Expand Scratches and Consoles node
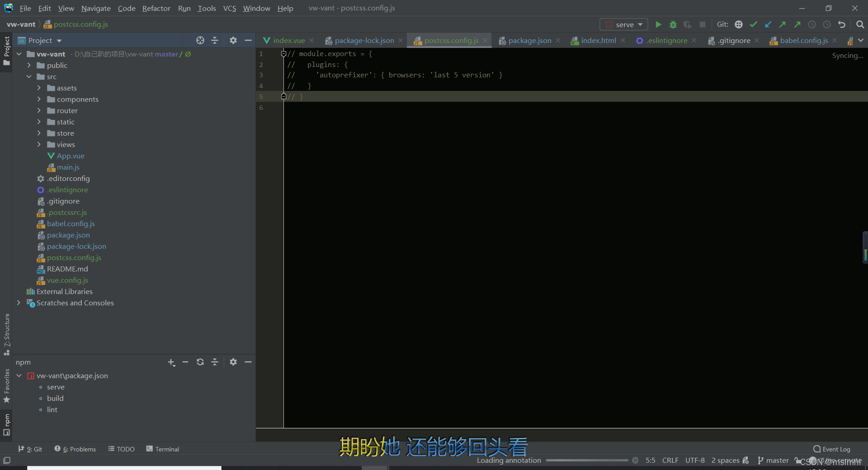The height and width of the screenshot is (470, 868). point(19,303)
